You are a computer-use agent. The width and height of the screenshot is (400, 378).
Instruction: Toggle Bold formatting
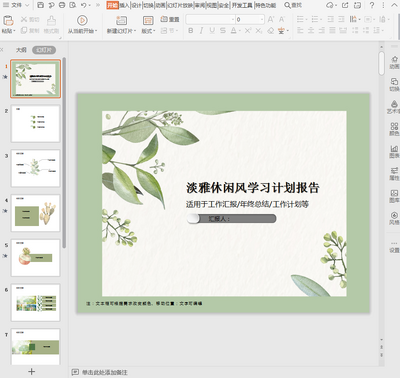coord(191,31)
